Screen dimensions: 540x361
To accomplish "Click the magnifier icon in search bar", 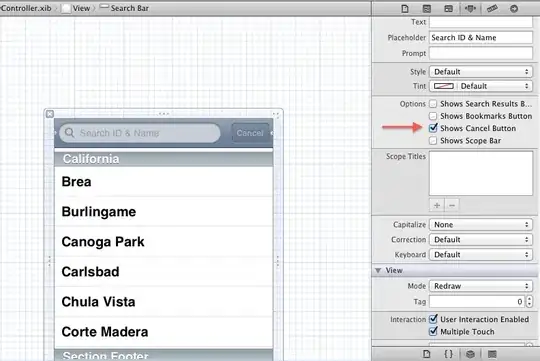I will coord(69,133).
